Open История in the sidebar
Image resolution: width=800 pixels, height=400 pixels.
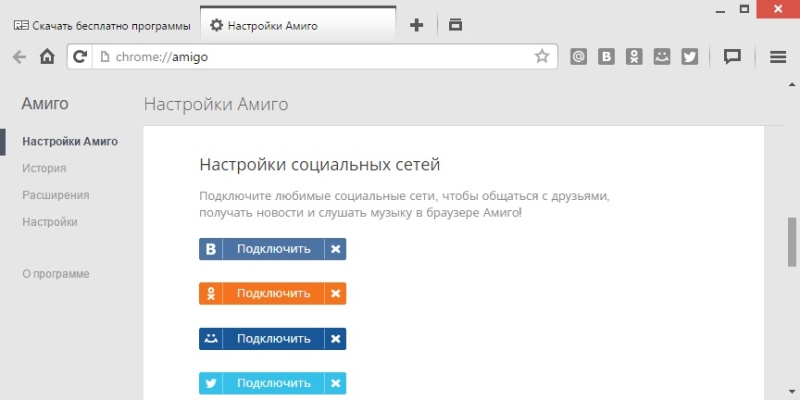point(44,168)
